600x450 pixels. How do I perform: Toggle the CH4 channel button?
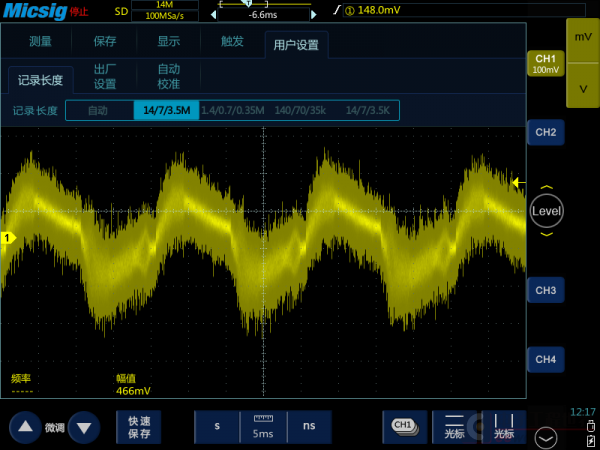(x=546, y=359)
